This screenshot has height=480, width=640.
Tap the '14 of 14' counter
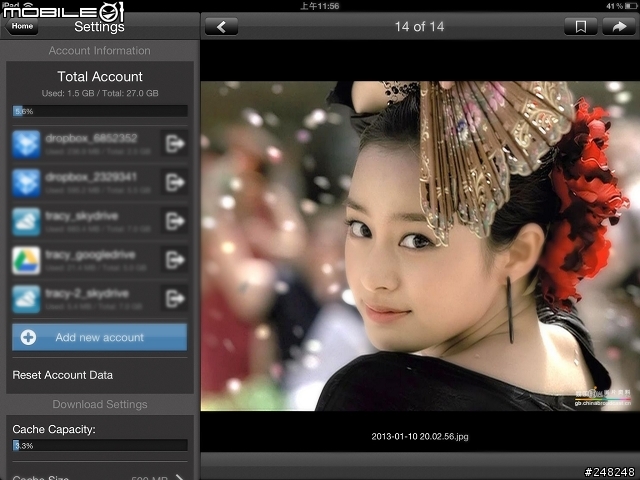(x=419, y=27)
